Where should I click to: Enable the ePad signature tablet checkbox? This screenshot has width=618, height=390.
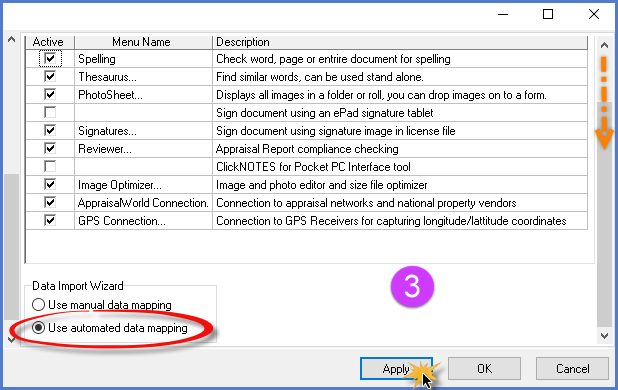click(x=50, y=113)
